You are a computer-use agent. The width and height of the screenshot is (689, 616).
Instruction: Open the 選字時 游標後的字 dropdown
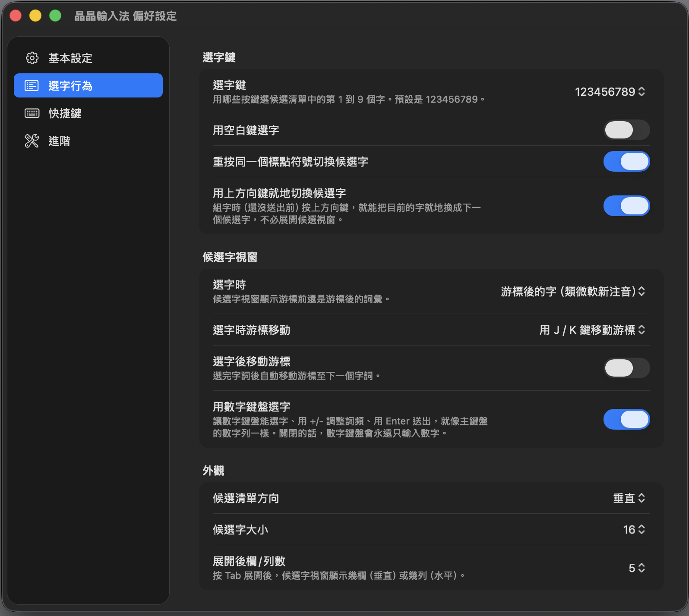573,292
